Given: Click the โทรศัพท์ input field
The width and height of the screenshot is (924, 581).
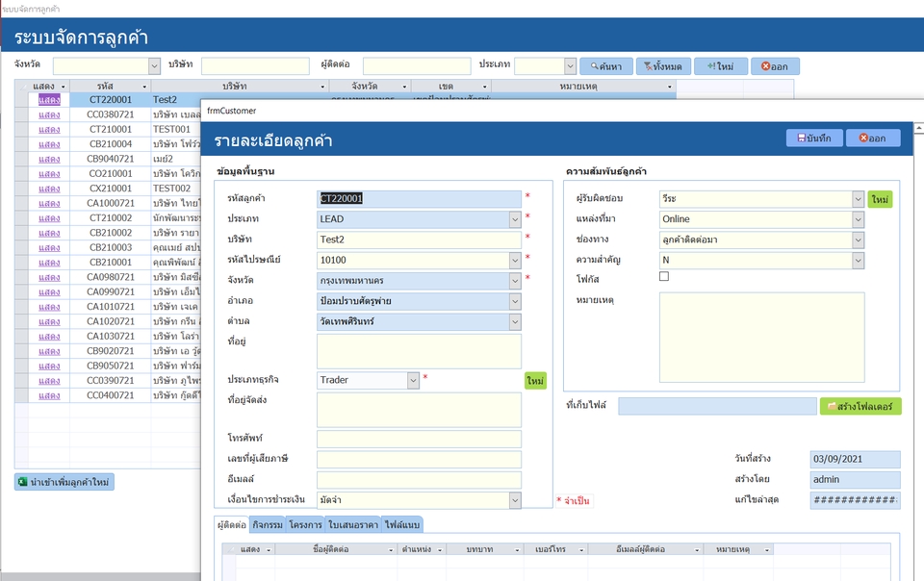Looking at the screenshot, I should tap(419, 439).
